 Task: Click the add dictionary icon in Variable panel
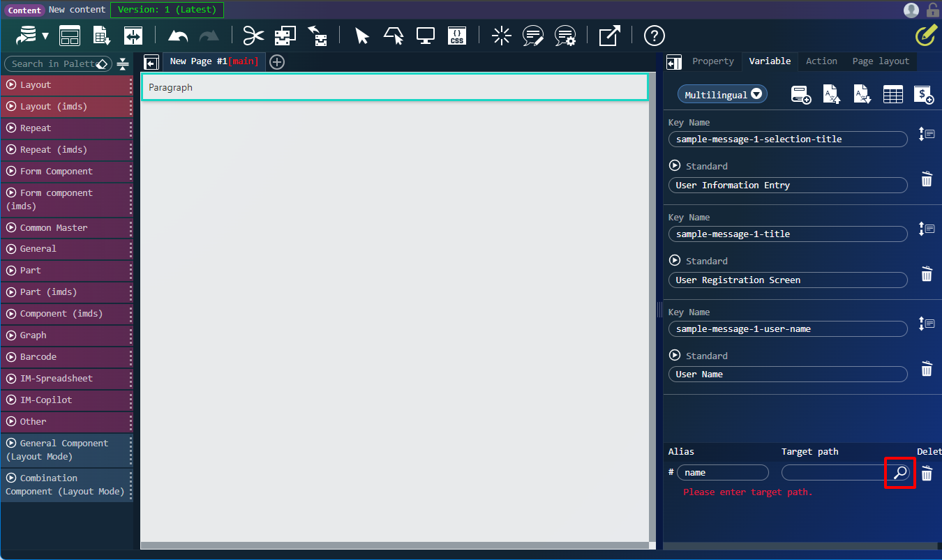[x=800, y=94]
